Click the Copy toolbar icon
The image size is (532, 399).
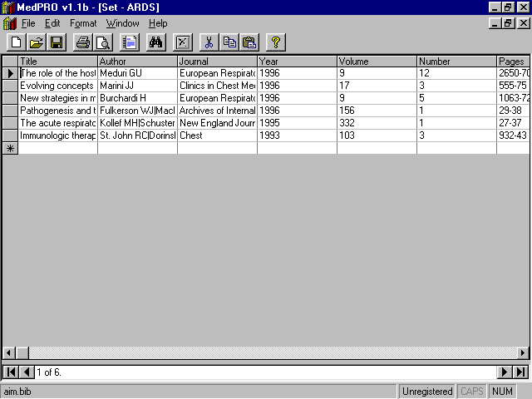(229, 42)
